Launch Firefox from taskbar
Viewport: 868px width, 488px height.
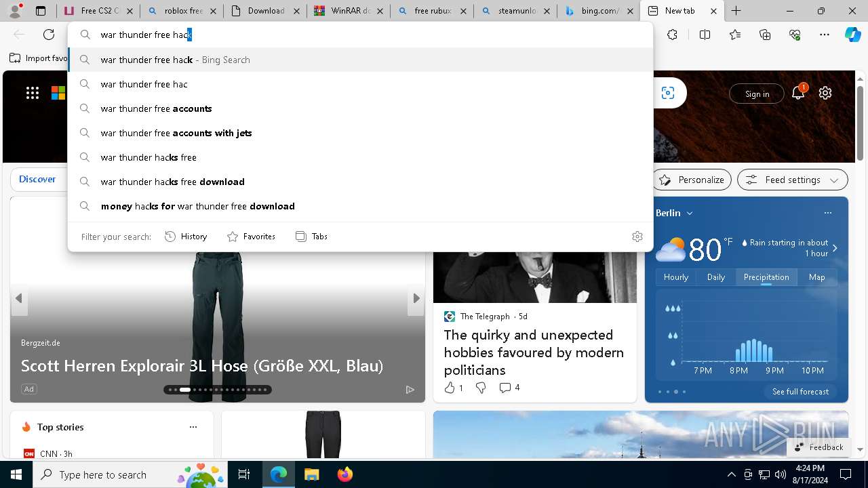(344, 474)
